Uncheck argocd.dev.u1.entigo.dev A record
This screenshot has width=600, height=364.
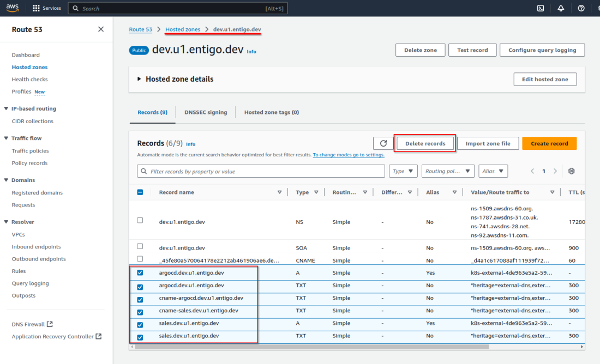point(140,272)
